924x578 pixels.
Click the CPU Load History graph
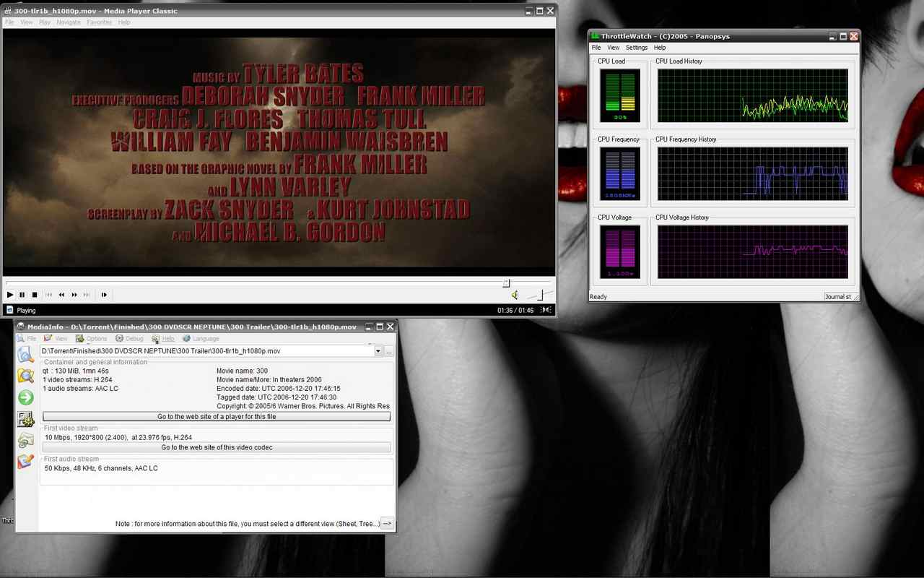tap(753, 95)
